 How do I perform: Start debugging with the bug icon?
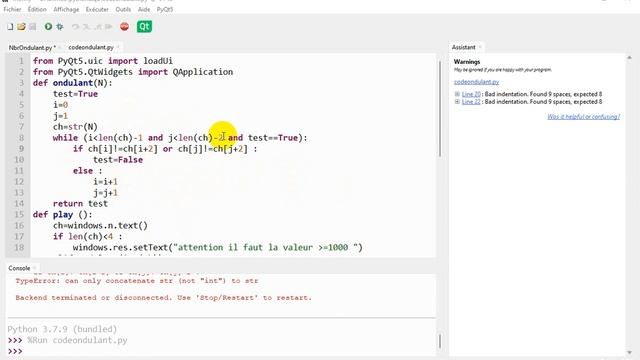point(60,27)
